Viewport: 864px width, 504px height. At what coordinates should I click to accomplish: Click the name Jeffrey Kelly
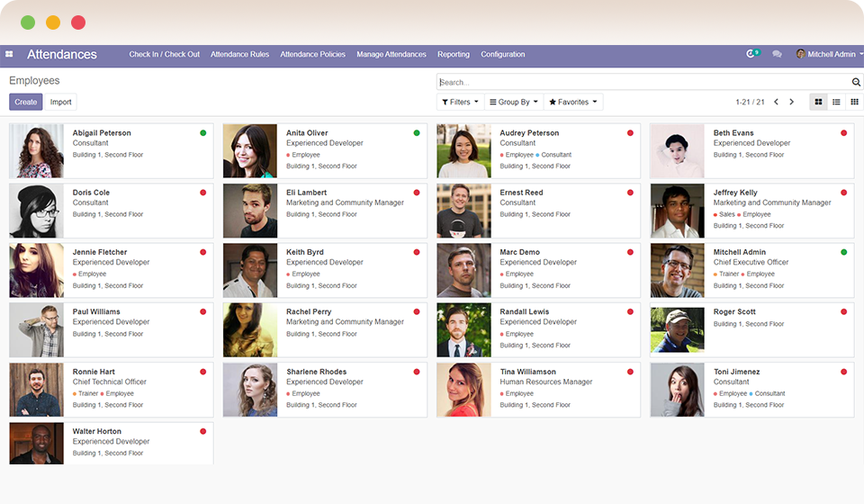[735, 193]
